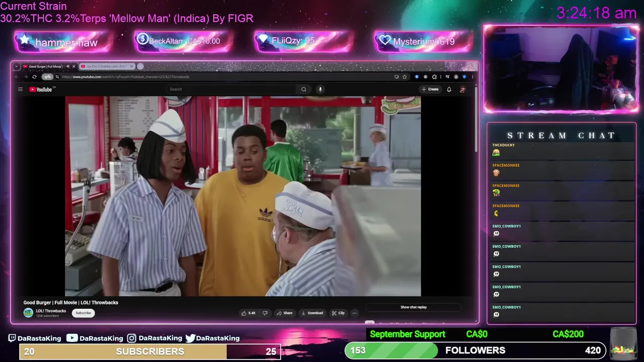Click the browser address bar URL
Viewport: 644px width, 362px height.
pos(126,77)
